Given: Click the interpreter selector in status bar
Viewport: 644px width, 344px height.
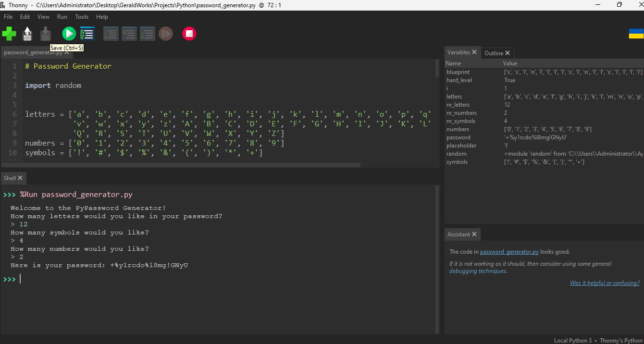Looking at the screenshot, I should coord(598,340).
